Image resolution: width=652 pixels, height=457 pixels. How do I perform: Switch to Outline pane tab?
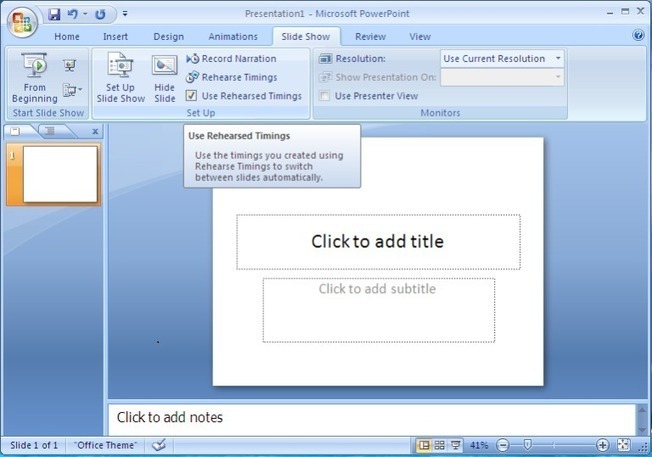click(50, 131)
